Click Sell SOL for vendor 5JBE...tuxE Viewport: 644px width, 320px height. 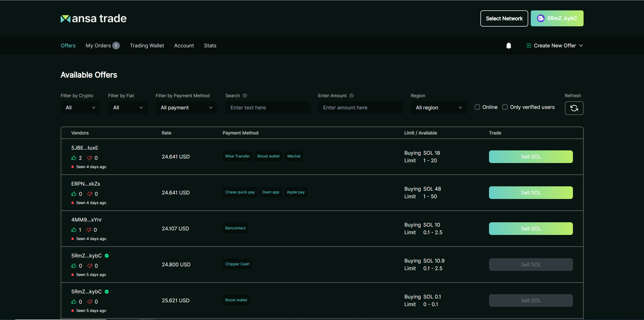point(531,157)
